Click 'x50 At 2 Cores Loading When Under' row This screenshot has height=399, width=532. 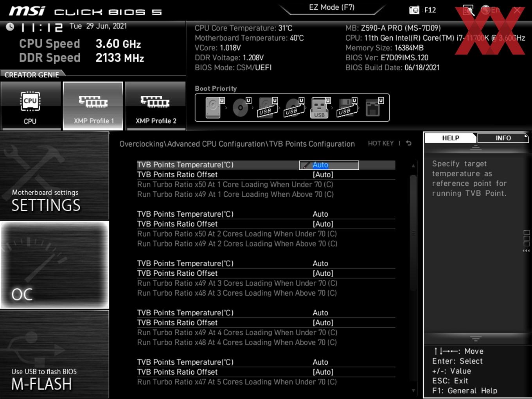coord(237,234)
